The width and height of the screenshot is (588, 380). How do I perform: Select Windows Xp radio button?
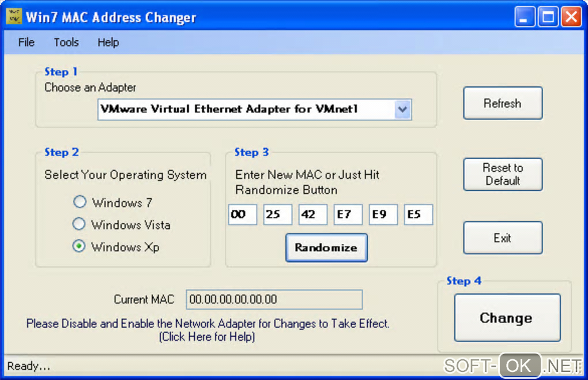[79, 246]
